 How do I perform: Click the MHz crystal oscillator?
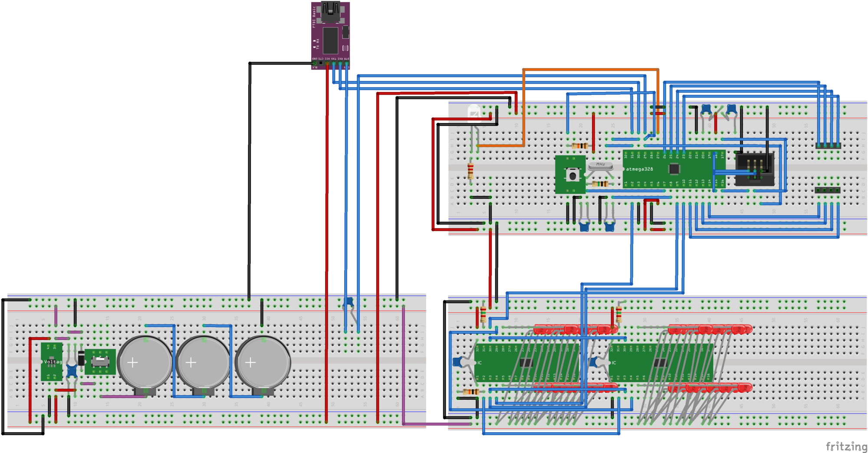click(600, 165)
